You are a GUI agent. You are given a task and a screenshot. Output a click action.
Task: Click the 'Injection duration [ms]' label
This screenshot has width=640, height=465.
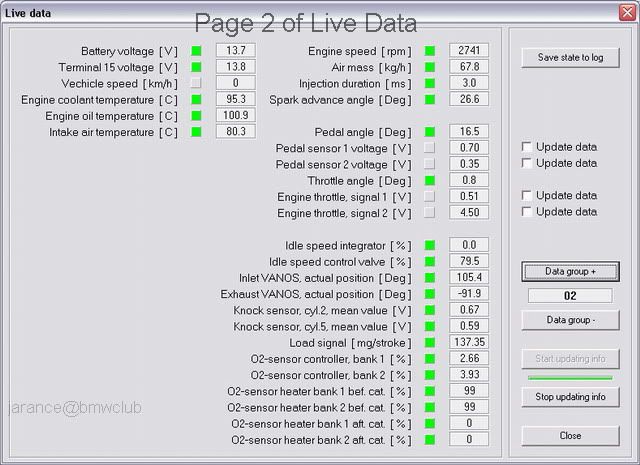click(x=355, y=84)
